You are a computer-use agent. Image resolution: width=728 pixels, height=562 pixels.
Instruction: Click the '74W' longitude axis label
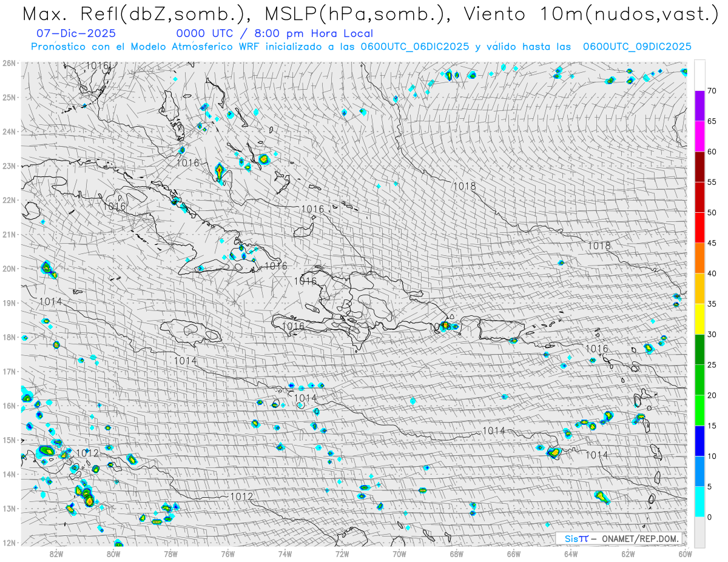(x=285, y=554)
